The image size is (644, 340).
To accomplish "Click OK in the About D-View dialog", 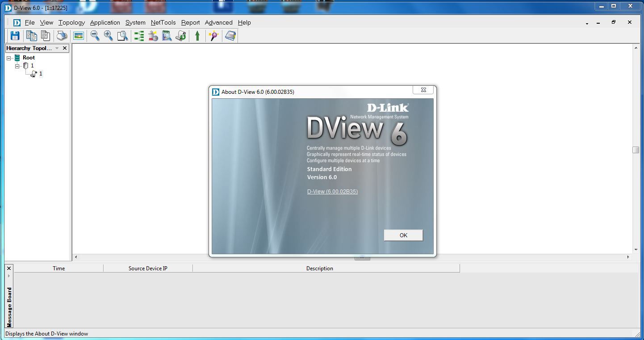I will [403, 235].
